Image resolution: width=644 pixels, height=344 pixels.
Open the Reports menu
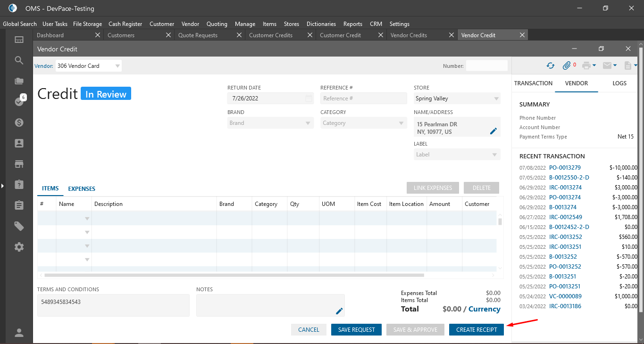pos(352,24)
